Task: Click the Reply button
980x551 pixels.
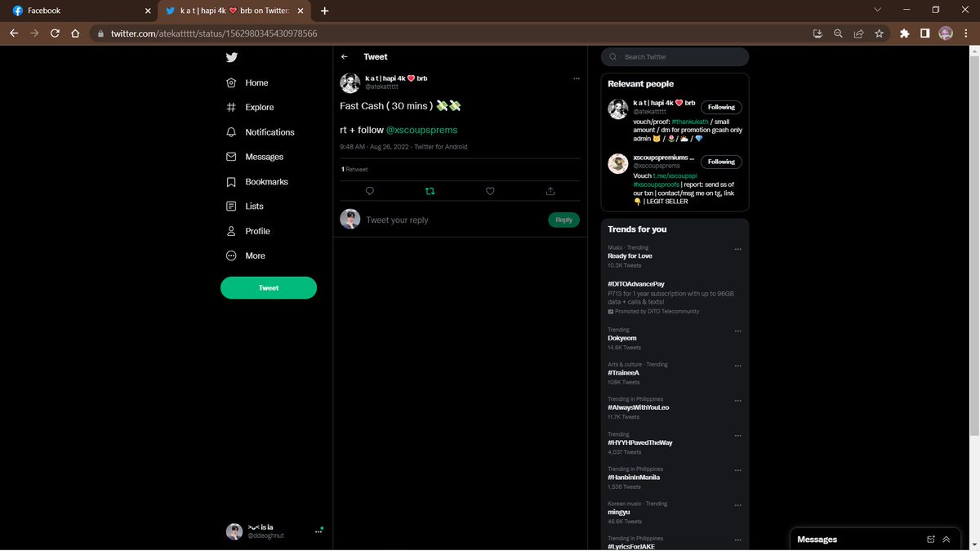Action: click(x=563, y=220)
